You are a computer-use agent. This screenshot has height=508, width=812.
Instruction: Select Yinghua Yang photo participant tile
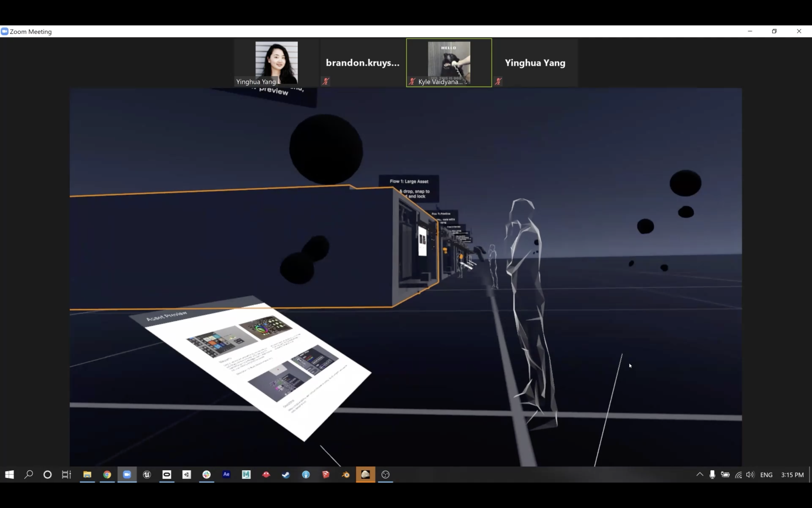[x=276, y=63]
